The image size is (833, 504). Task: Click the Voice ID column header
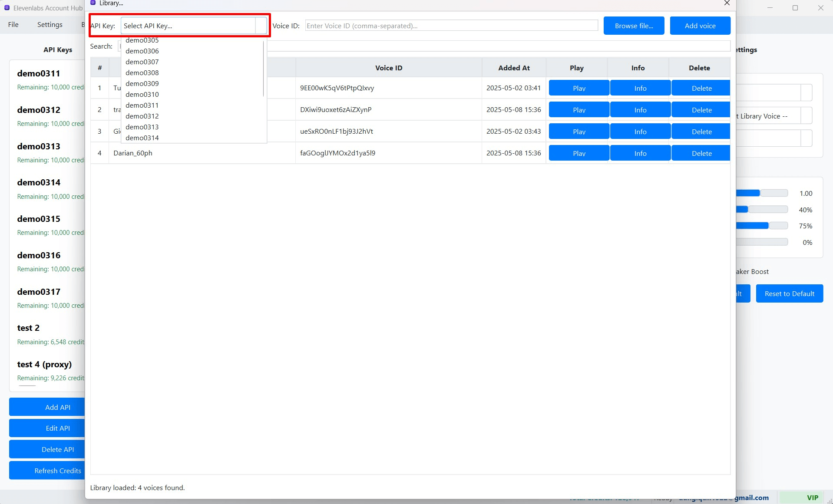[389, 68]
